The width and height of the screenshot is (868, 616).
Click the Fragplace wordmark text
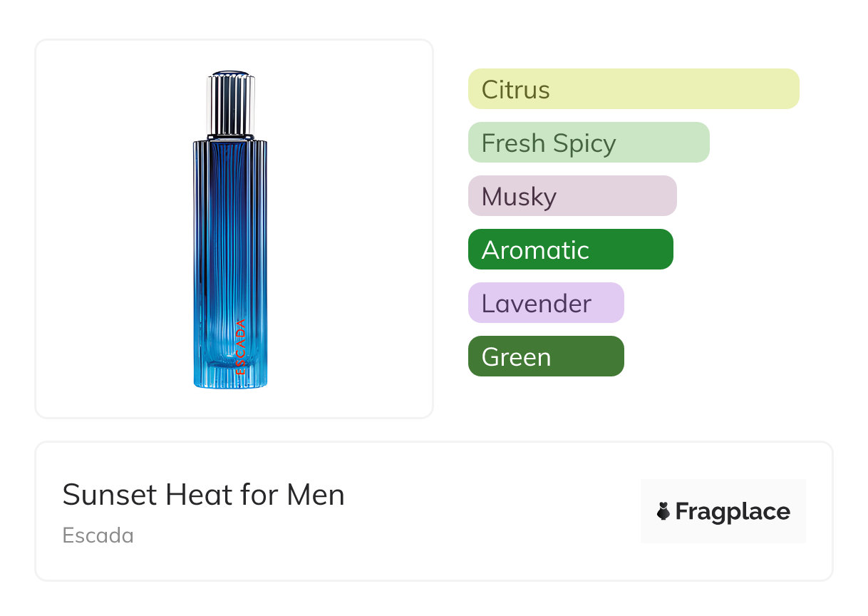(732, 511)
